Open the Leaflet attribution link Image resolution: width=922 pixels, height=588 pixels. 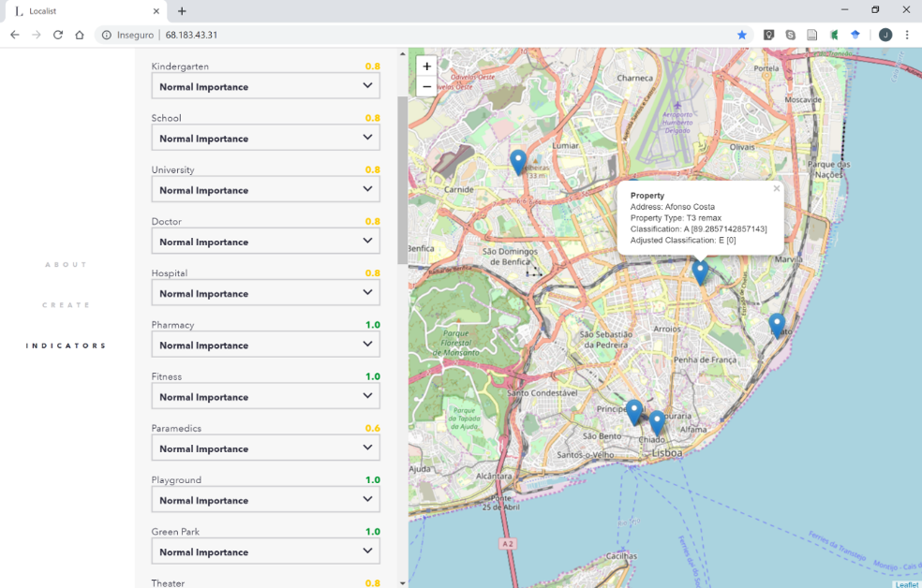(x=906, y=584)
